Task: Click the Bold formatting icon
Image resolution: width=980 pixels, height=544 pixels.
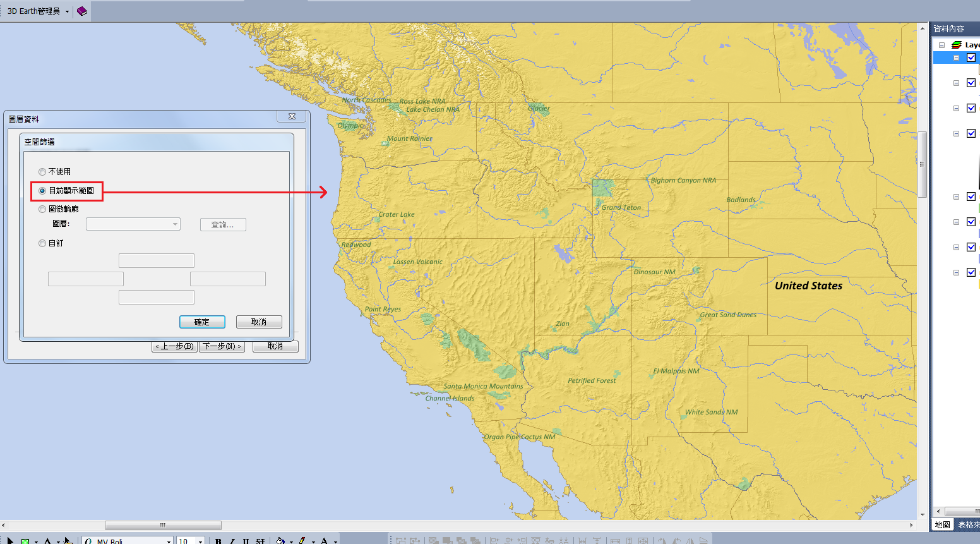Action: tap(218, 541)
